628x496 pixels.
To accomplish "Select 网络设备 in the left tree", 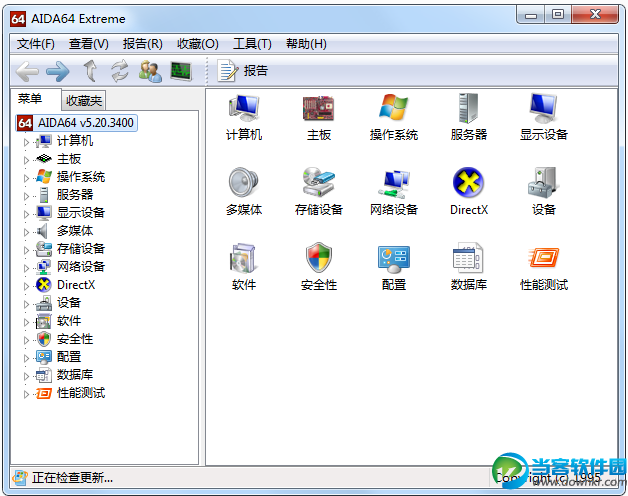I will [81, 267].
